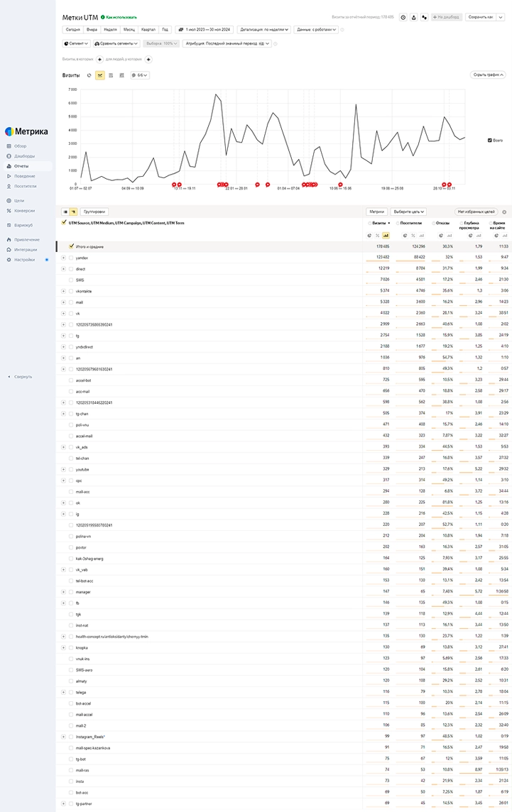Open 'Как использовать' help link

119,17
